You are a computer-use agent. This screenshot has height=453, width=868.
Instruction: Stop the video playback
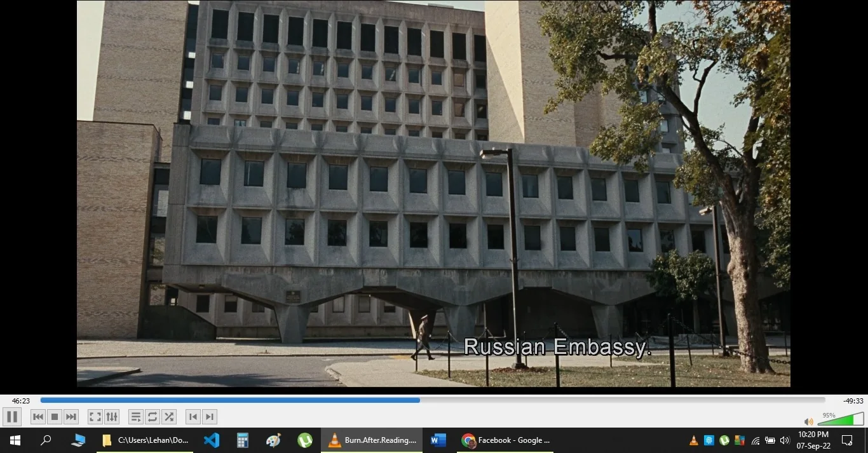point(55,417)
